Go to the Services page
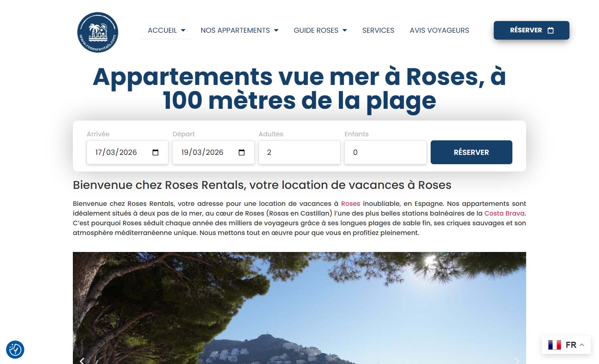This screenshot has height=364, width=599. [378, 30]
